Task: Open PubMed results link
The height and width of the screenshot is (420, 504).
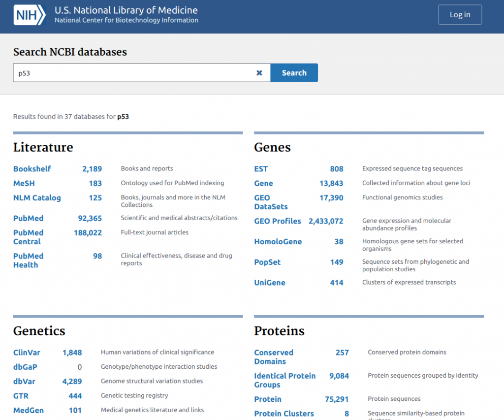Action: point(28,218)
